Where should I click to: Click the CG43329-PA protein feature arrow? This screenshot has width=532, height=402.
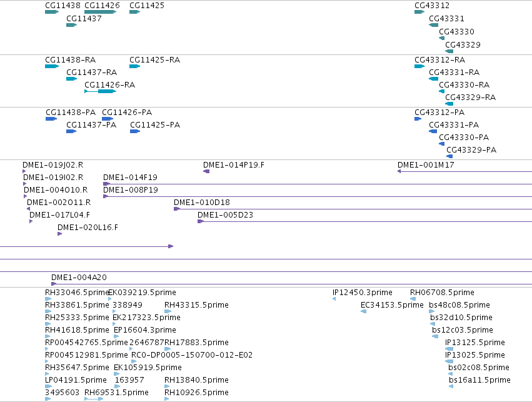pyautogui.click(x=449, y=156)
